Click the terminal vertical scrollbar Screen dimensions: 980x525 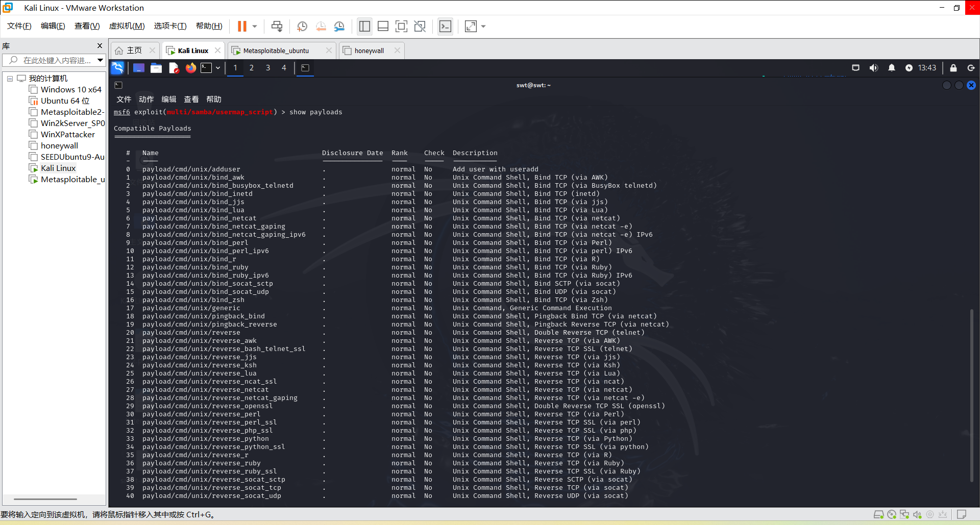(971, 395)
